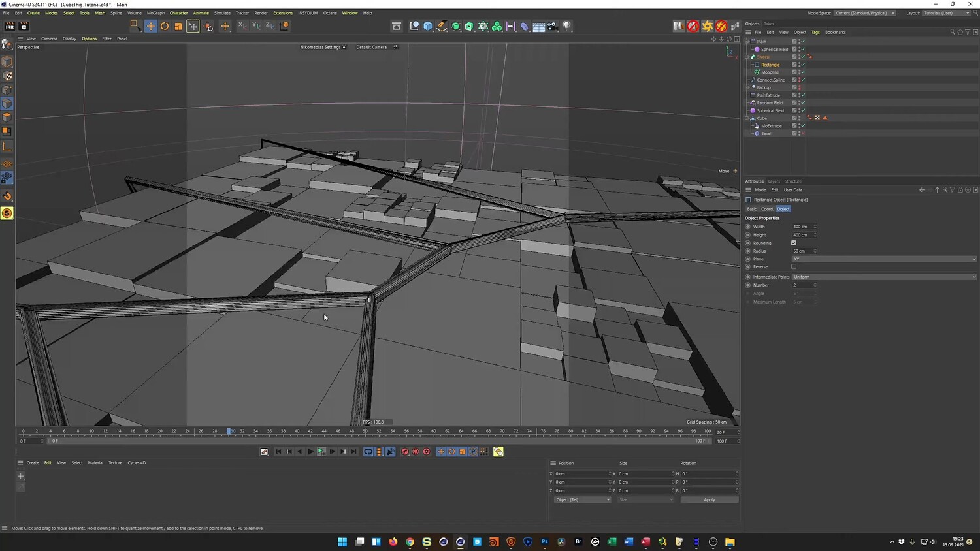
Task: Open Photoshop from the Windows taskbar
Action: click(x=544, y=542)
